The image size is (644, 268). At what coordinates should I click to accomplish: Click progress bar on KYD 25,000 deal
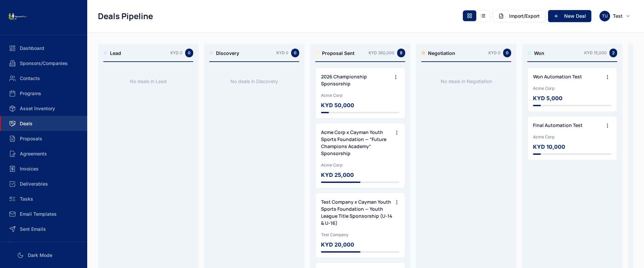[x=360, y=182]
